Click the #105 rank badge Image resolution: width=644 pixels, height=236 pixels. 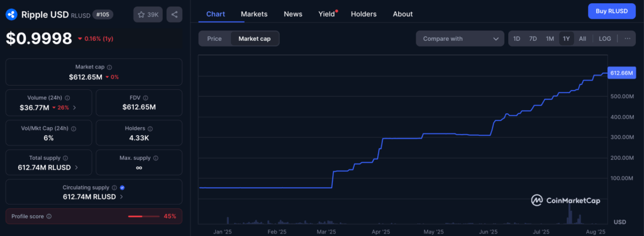(x=103, y=14)
